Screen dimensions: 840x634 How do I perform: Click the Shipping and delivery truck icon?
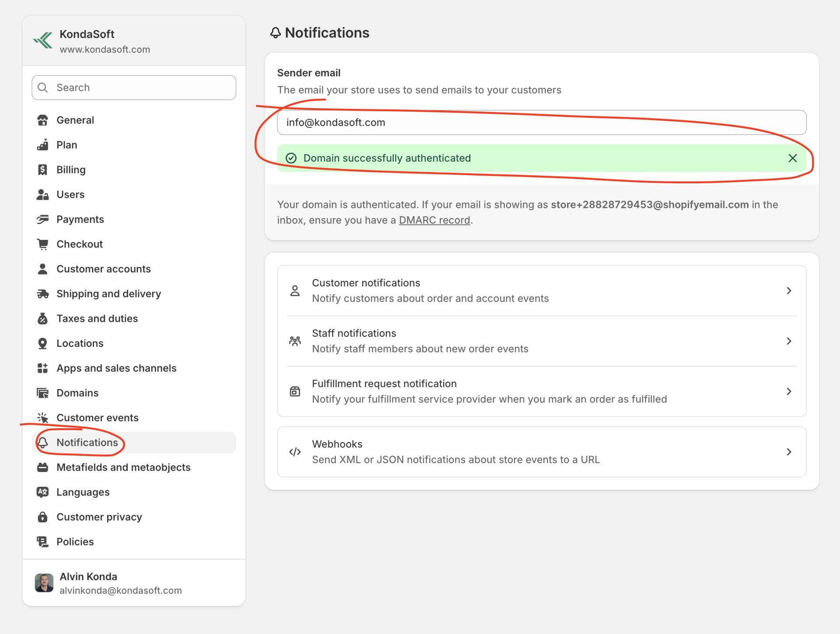tap(42, 294)
